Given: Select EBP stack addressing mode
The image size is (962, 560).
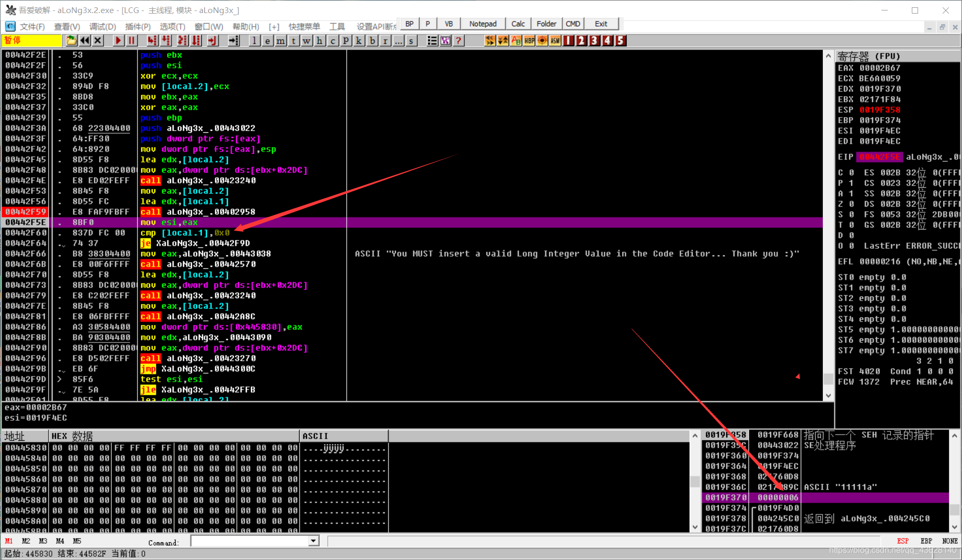Looking at the screenshot, I should (x=926, y=541).
